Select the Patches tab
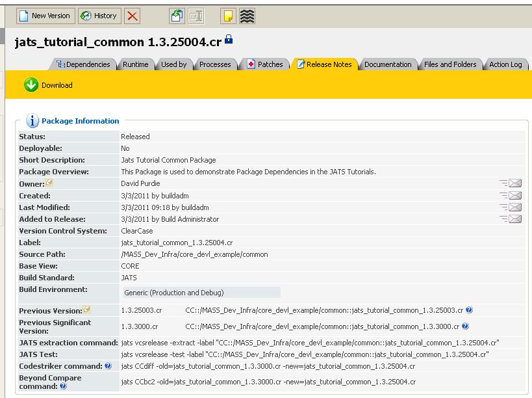Viewport: 532px width, 398px height. pyautogui.click(x=265, y=64)
